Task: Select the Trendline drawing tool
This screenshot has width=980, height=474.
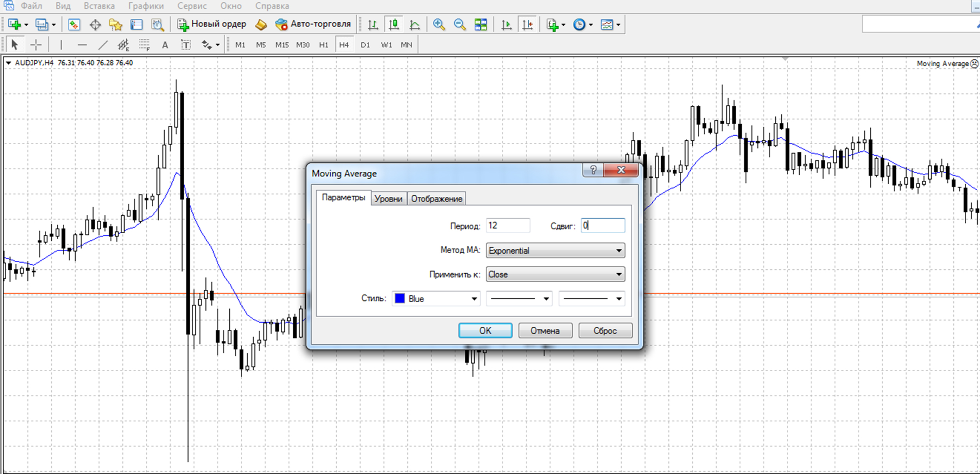Action: (103, 45)
